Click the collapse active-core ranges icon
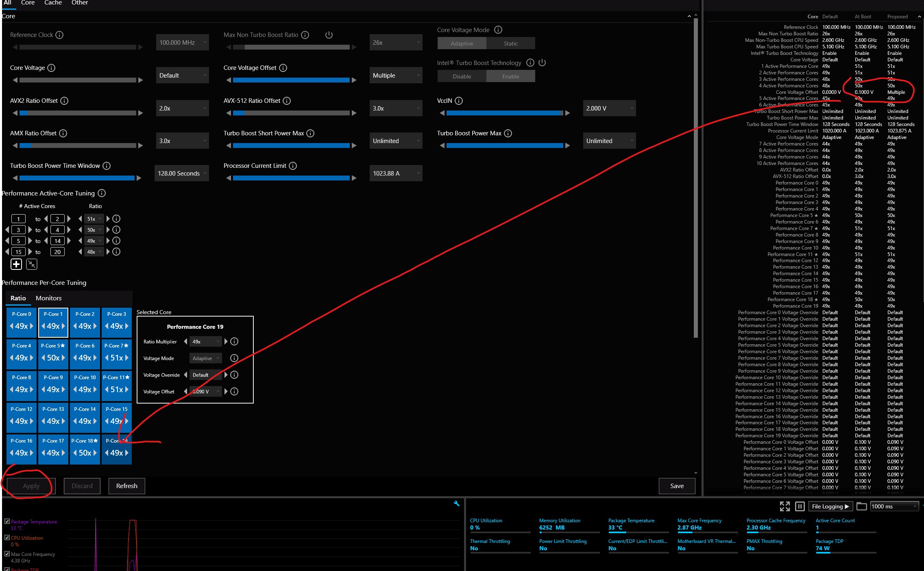The width and height of the screenshot is (924, 571). [32, 265]
